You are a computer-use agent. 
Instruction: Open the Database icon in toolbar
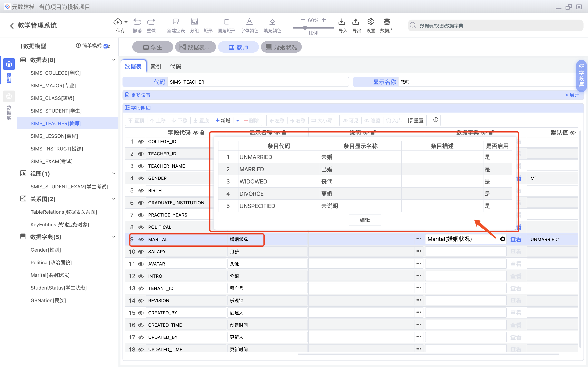tap(386, 22)
